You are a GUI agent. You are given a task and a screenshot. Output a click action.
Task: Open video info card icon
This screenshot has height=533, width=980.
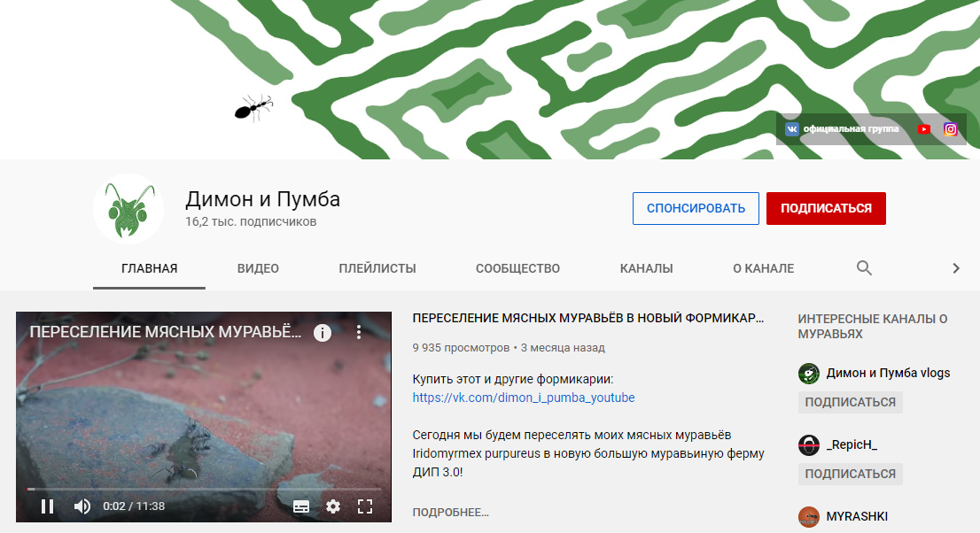(x=323, y=332)
